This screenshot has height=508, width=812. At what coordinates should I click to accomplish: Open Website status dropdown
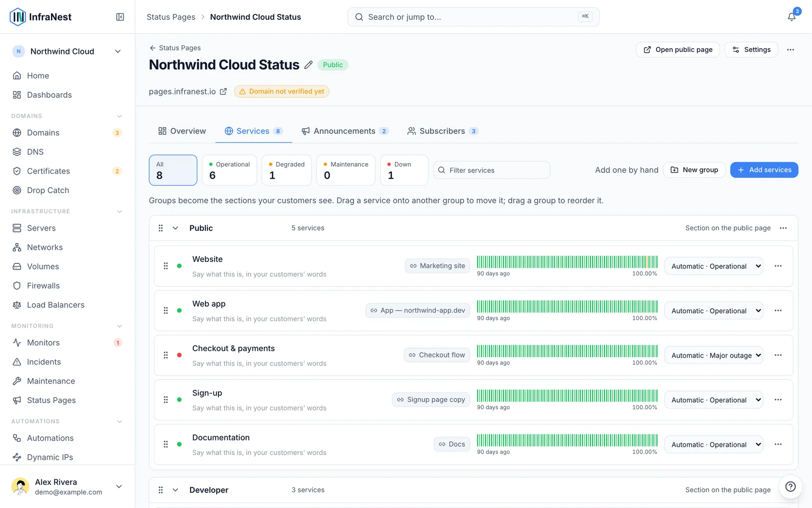714,266
